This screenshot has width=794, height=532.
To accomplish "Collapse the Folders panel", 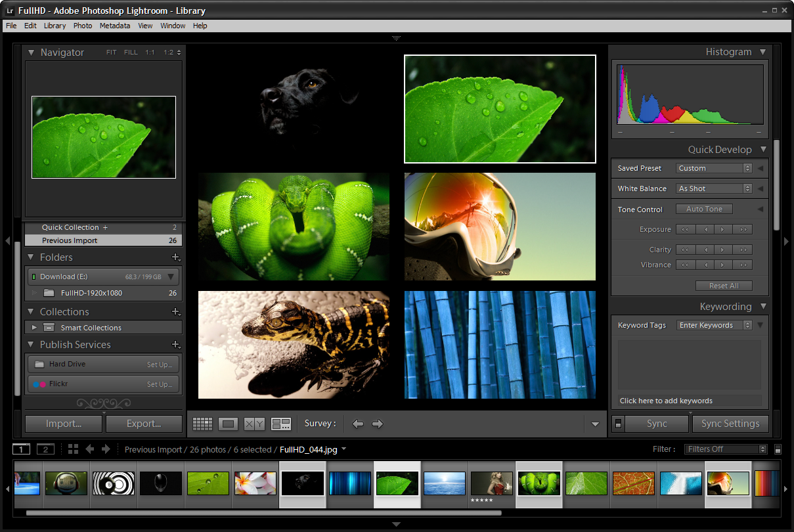I will click(30, 257).
